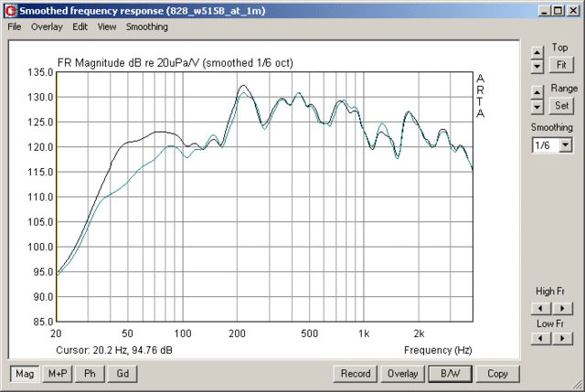Switch to M+P view

58,374
